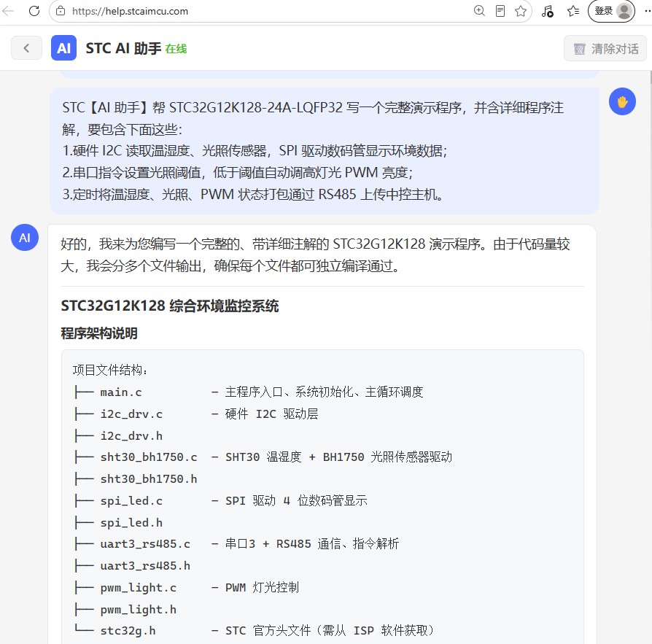Click the STC 官方头文件 description
652x644 pixels.
pos(330,631)
